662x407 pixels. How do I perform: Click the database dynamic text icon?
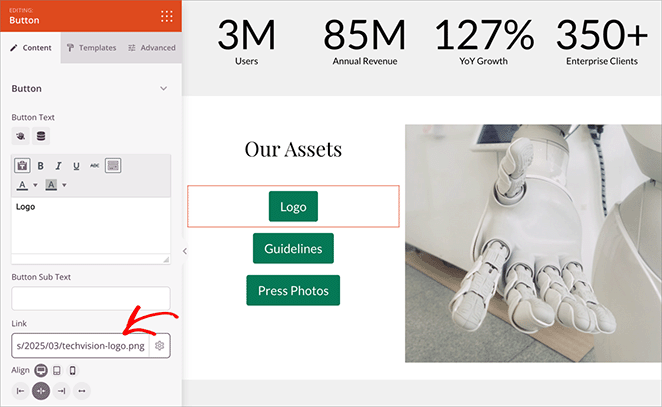click(40, 136)
